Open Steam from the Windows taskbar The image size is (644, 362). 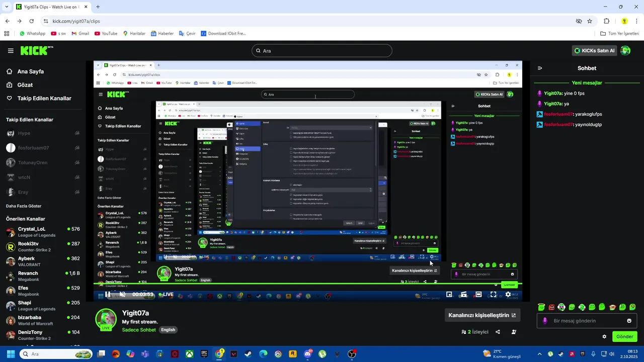tap(249, 354)
